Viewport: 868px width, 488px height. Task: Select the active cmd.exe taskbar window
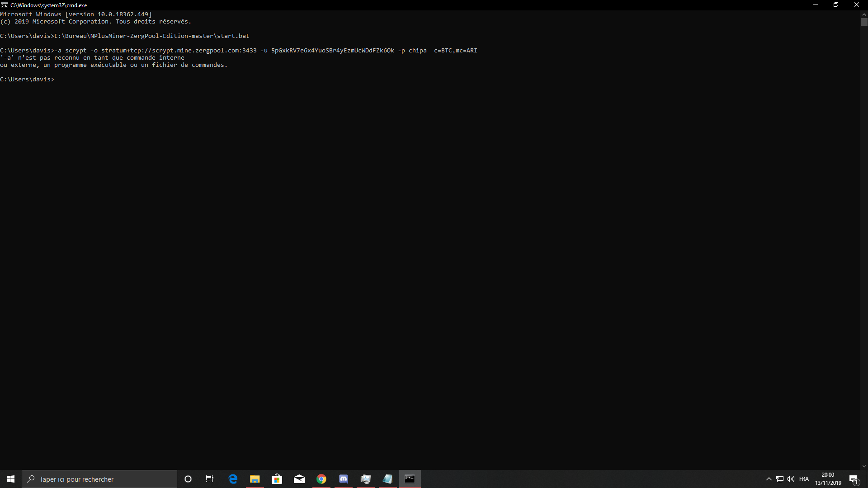click(x=410, y=479)
